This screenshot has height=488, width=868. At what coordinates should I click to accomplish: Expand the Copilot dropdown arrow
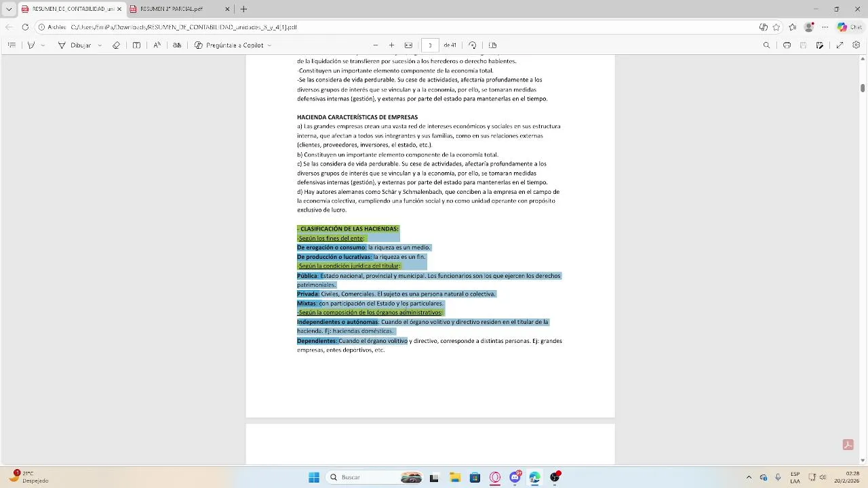coord(269,45)
